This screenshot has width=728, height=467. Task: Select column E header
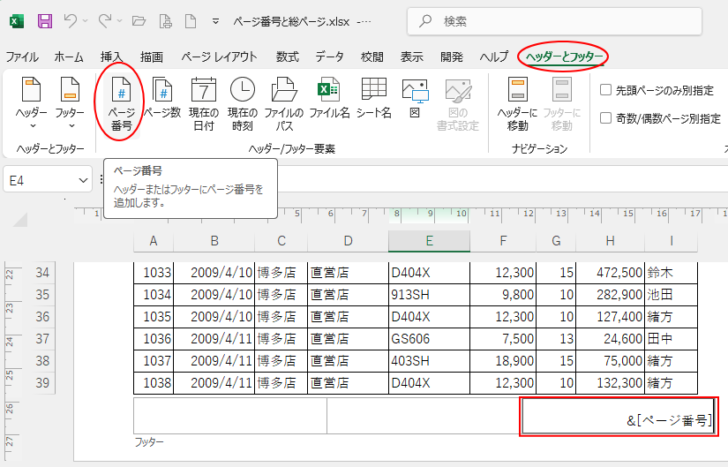click(x=429, y=241)
